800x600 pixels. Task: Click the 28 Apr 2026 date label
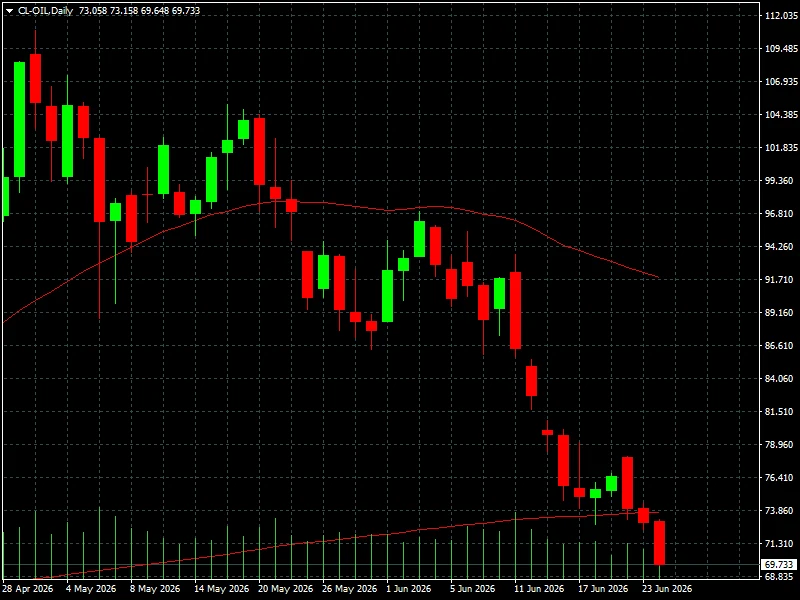(28, 589)
